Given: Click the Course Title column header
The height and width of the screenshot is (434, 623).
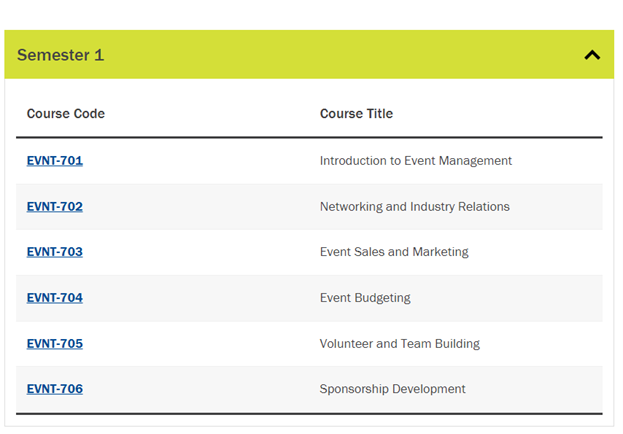Looking at the screenshot, I should (356, 114).
